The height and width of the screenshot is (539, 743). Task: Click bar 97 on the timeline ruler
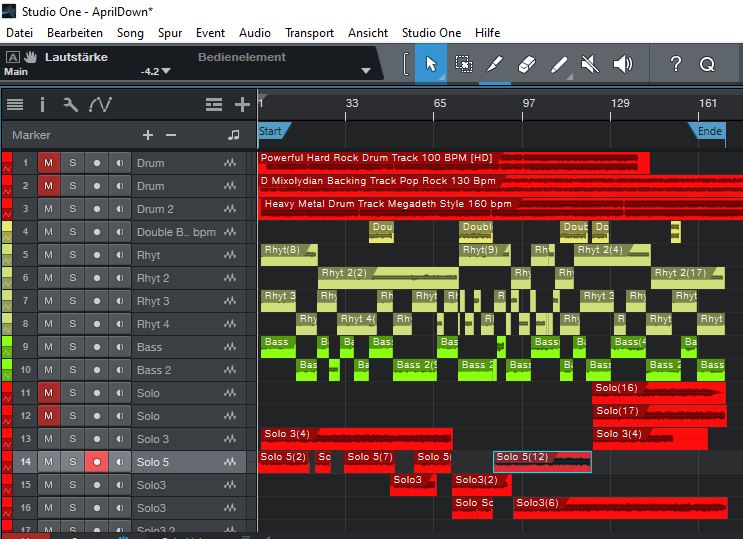[x=529, y=103]
